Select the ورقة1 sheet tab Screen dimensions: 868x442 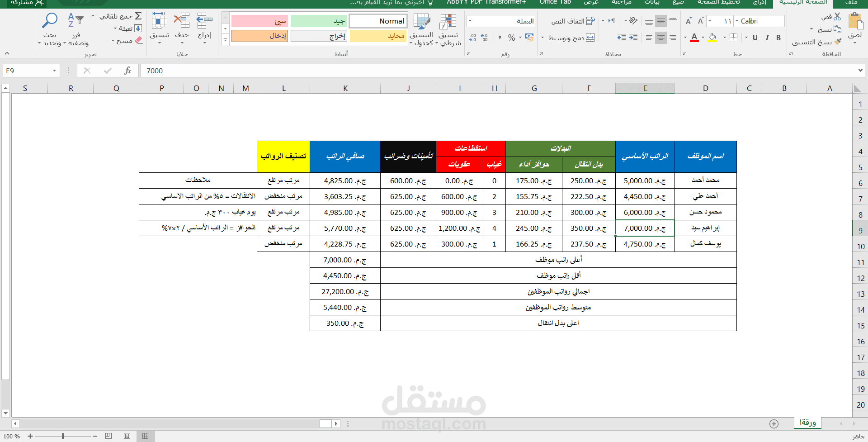(x=807, y=423)
